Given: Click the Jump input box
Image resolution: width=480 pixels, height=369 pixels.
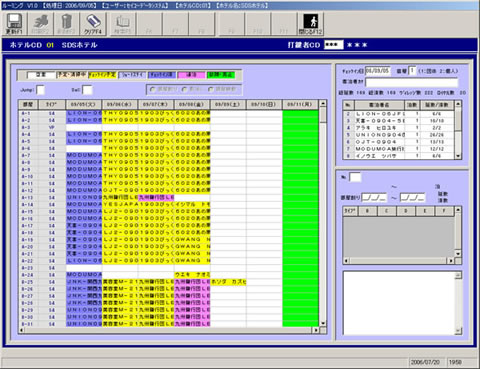Looking at the screenshot, I should (x=40, y=90).
